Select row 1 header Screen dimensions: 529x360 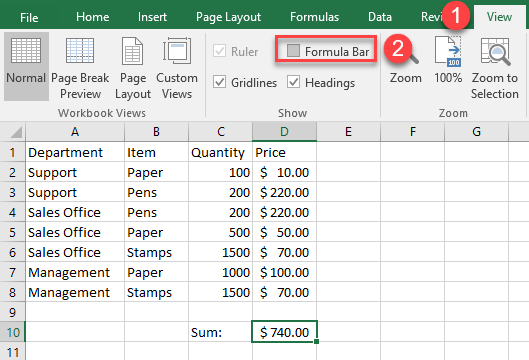coord(12,152)
